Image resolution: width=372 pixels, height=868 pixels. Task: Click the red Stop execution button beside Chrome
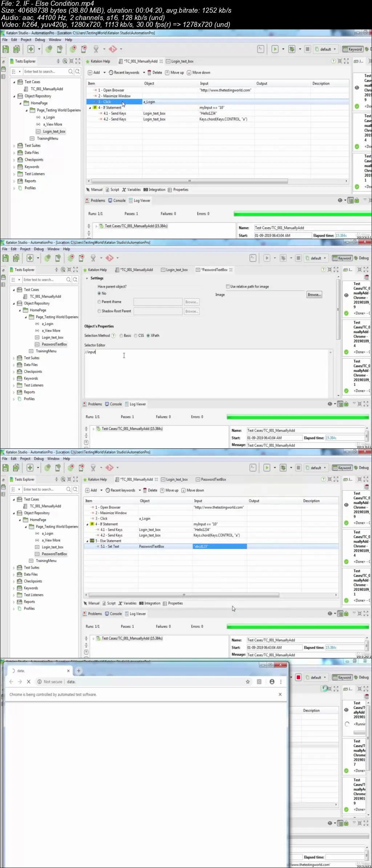(x=298, y=677)
